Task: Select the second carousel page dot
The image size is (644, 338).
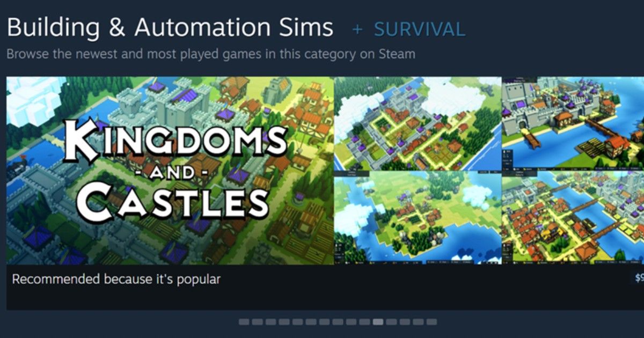Action: point(257,322)
